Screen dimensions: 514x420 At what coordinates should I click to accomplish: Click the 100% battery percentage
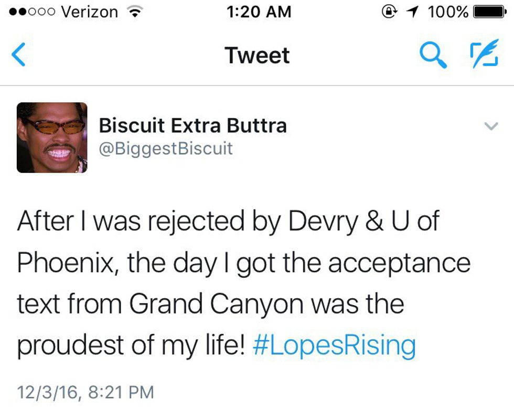point(448,12)
